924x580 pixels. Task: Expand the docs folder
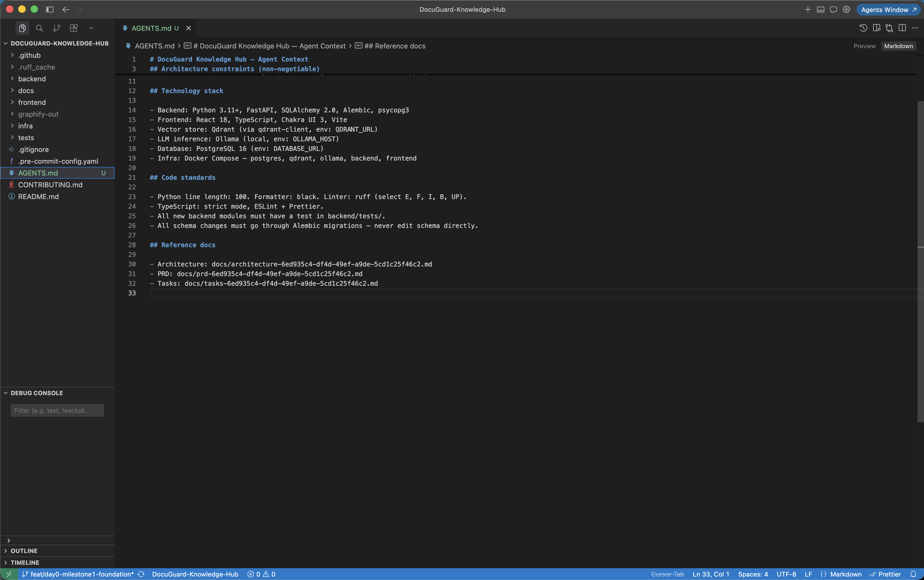point(58,90)
